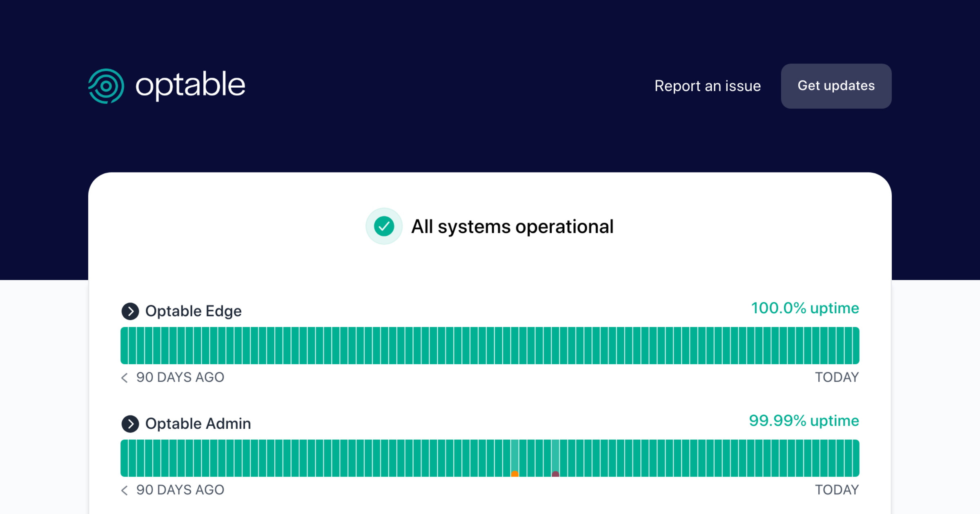
Task: Expand the Optable Edge chevron icon
Action: point(130,311)
